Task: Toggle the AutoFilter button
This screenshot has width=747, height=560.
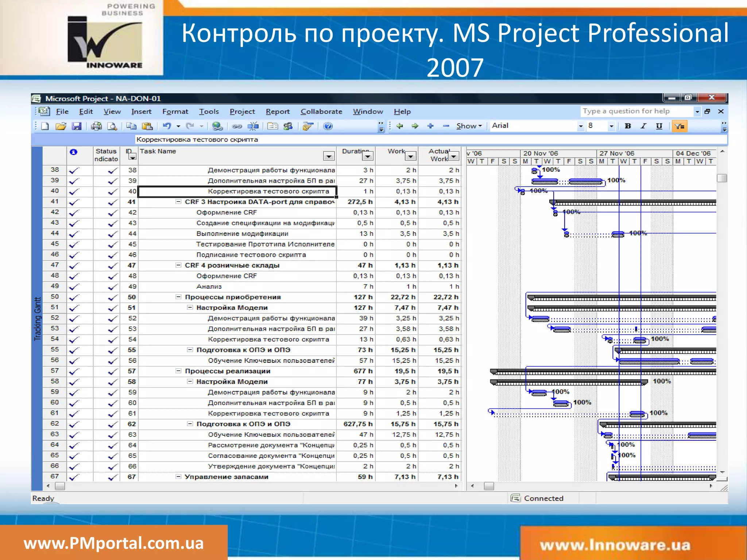Action: (x=679, y=126)
